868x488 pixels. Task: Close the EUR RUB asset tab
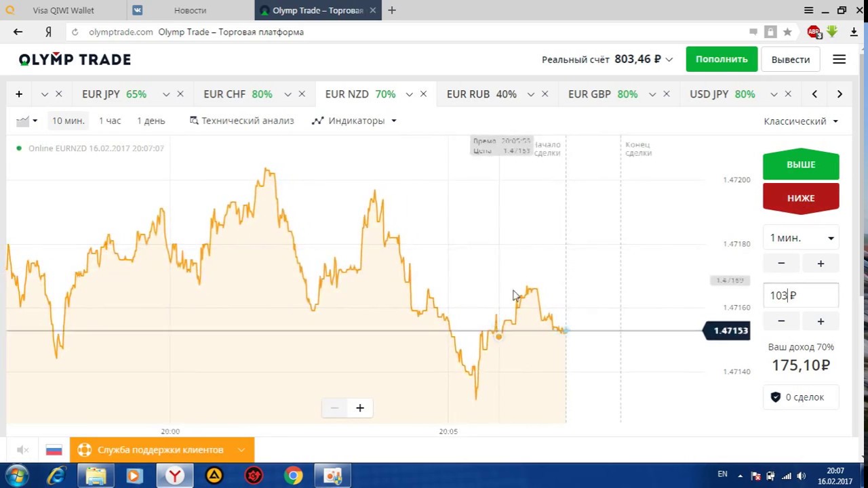(x=545, y=94)
